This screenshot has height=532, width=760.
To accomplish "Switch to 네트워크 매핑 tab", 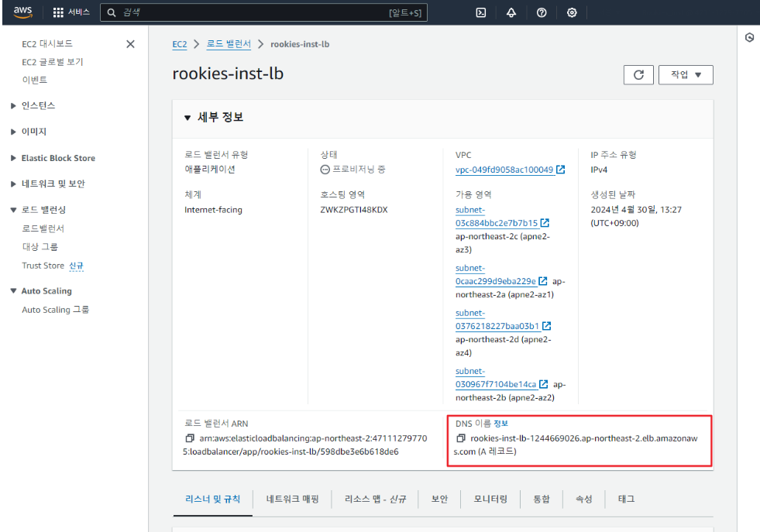I will click(292, 499).
